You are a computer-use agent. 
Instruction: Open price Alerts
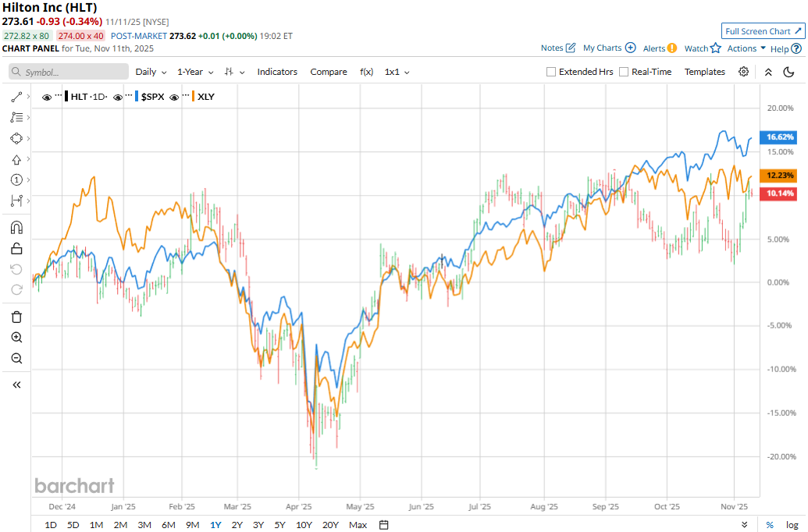click(x=660, y=48)
